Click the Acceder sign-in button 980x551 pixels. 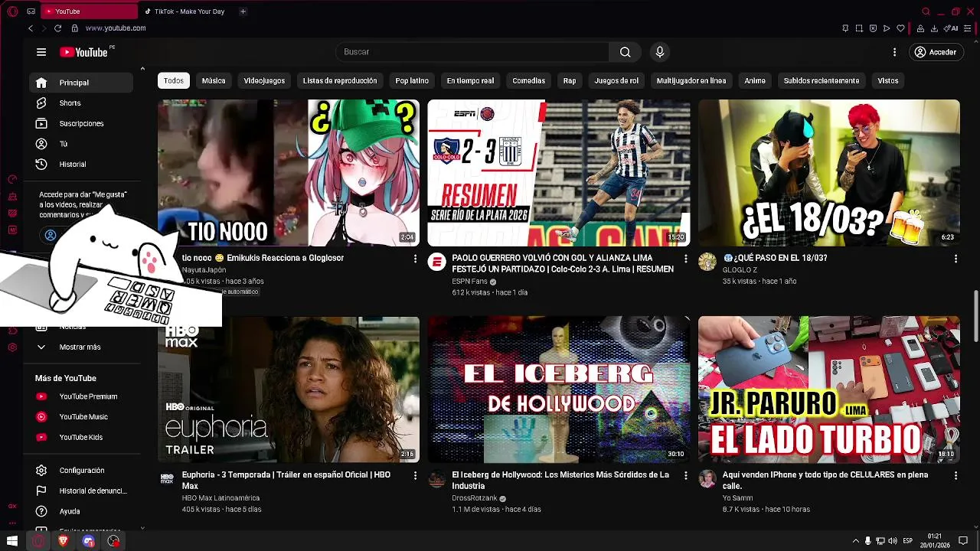[936, 52]
